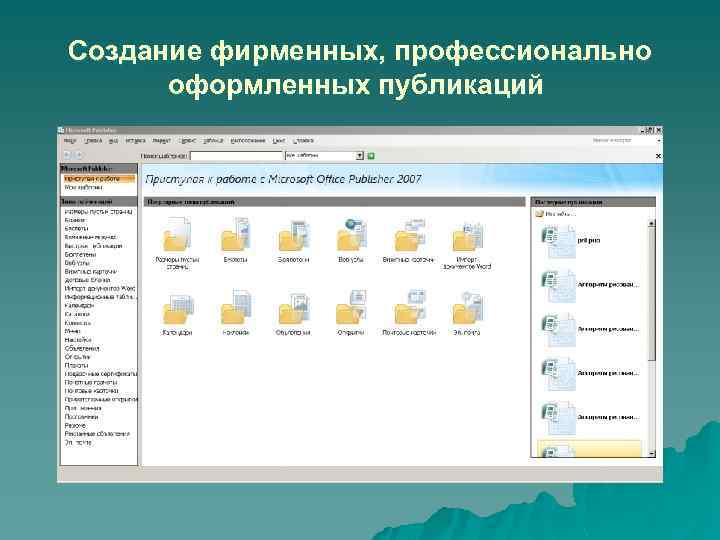Click the template search input field
Viewport: 720px width, 540px height.
[236, 156]
